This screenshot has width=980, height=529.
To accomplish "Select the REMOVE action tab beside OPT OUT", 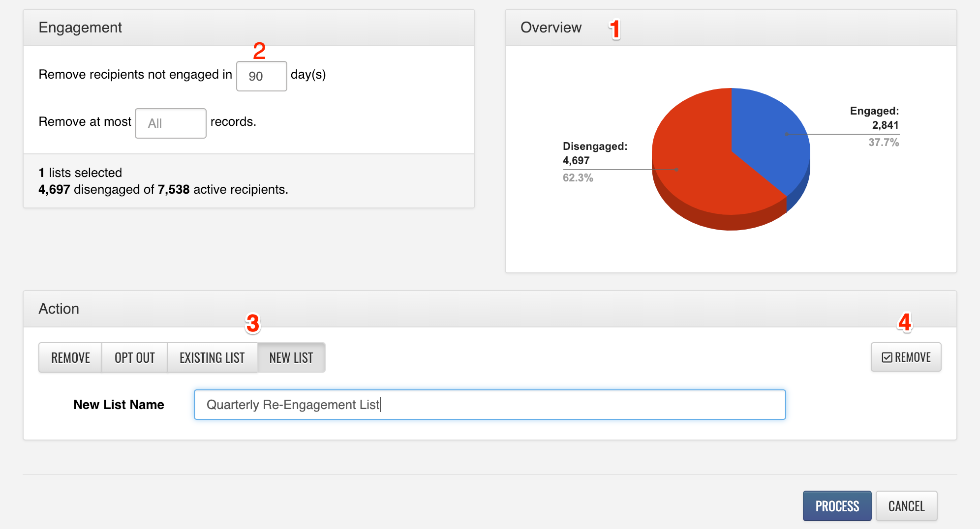I will click(70, 357).
